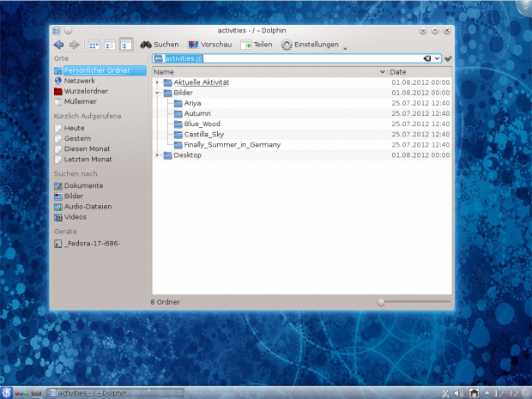The image size is (532, 399).
Task: Switch to compact view mode
Action: click(x=110, y=45)
